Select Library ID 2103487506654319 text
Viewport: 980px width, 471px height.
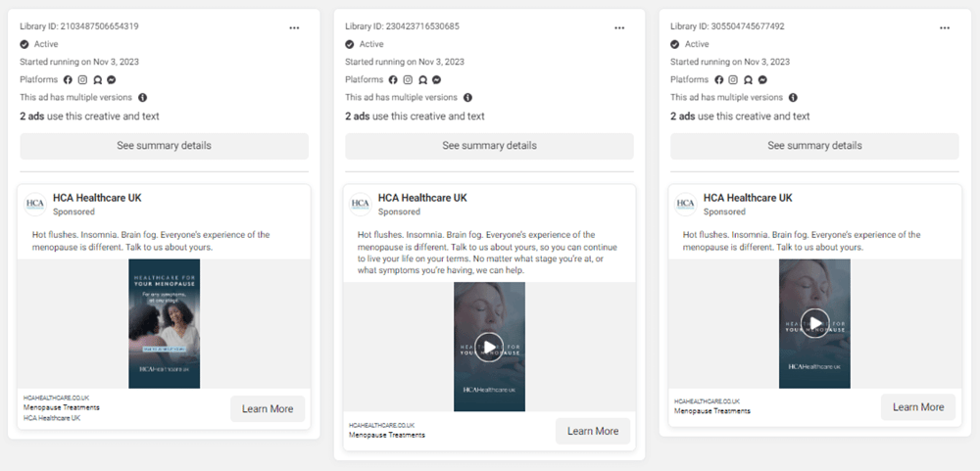point(79,26)
